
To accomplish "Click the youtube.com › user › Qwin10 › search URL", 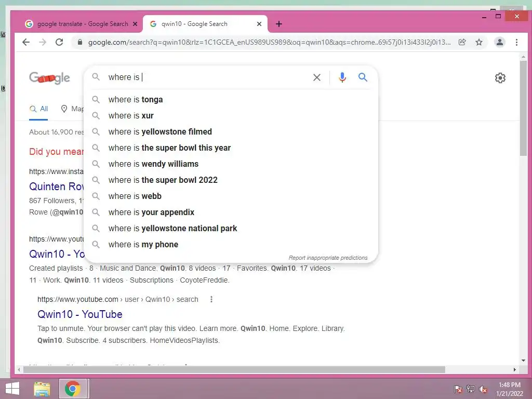I will click(x=118, y=299).
